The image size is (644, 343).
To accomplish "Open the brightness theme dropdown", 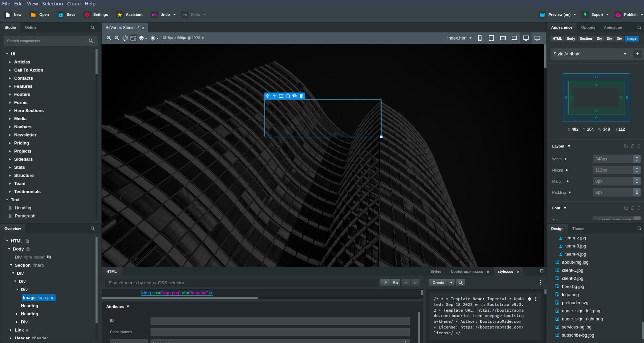I will [x=154, y=38].
